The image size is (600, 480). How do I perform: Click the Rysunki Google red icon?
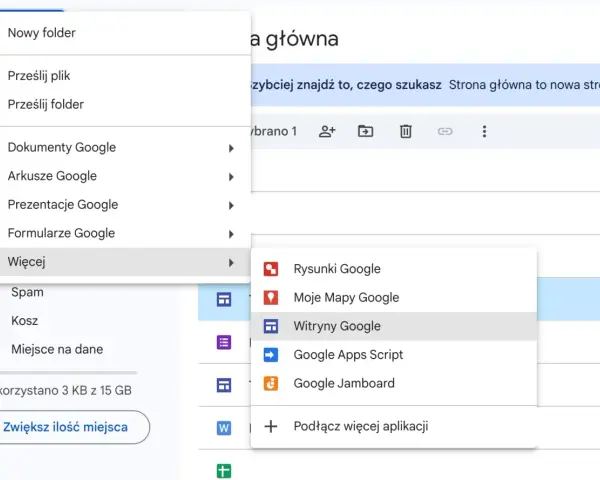point(271,269)
